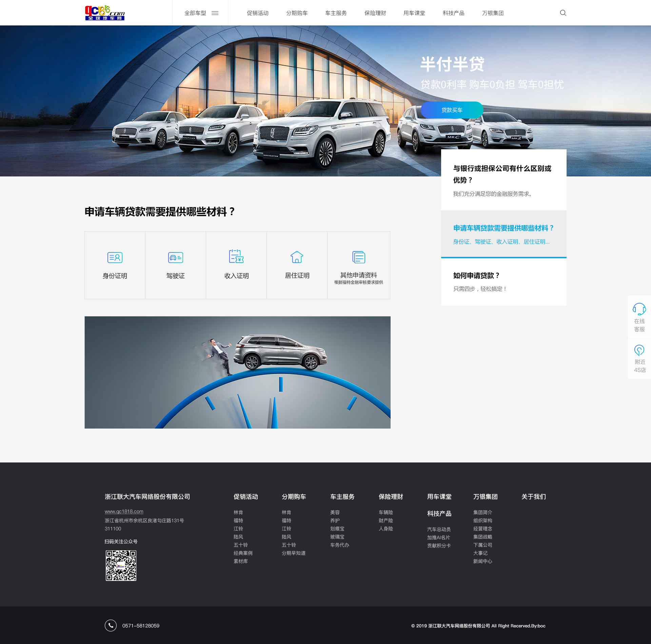651x644 pixels.
Task: Open footer link 加推AI名片
Action: [439, 537]
